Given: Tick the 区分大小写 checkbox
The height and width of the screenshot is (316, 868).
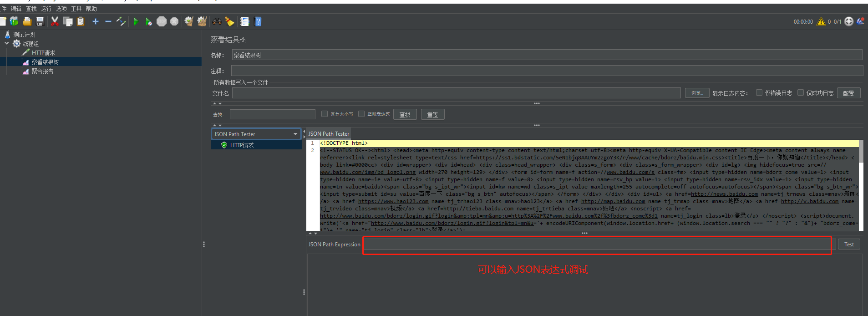Looking at the screenshot, I should click(x=325, y=114).
